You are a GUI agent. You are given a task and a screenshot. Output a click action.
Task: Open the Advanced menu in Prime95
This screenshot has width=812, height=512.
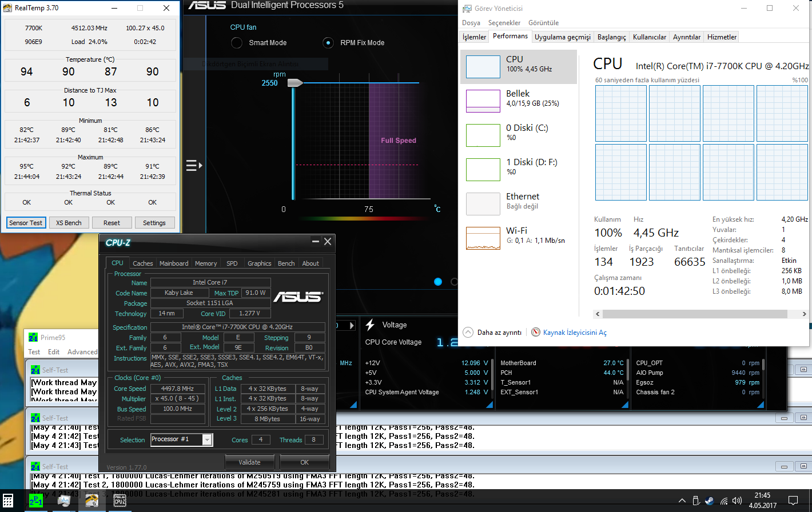[82, 352]
